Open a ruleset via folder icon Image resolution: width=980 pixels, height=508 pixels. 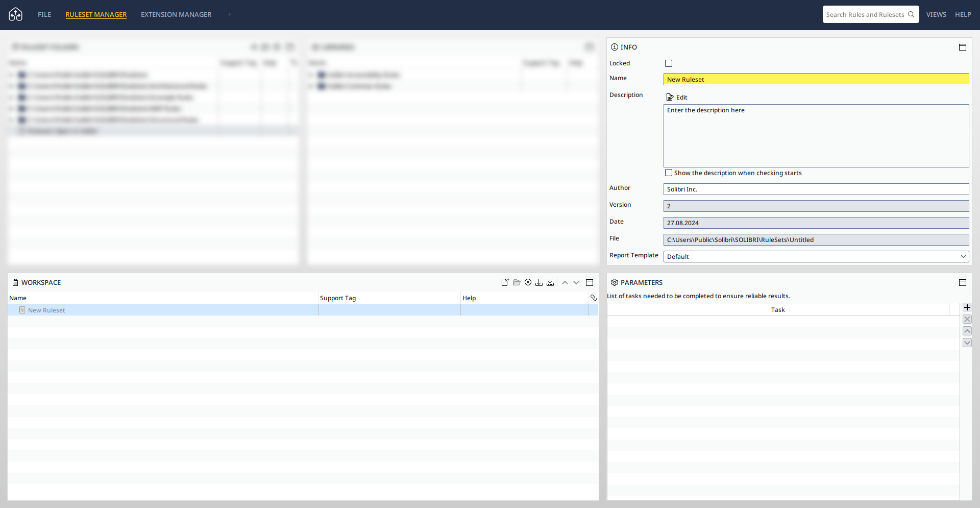tap(517, 282)
